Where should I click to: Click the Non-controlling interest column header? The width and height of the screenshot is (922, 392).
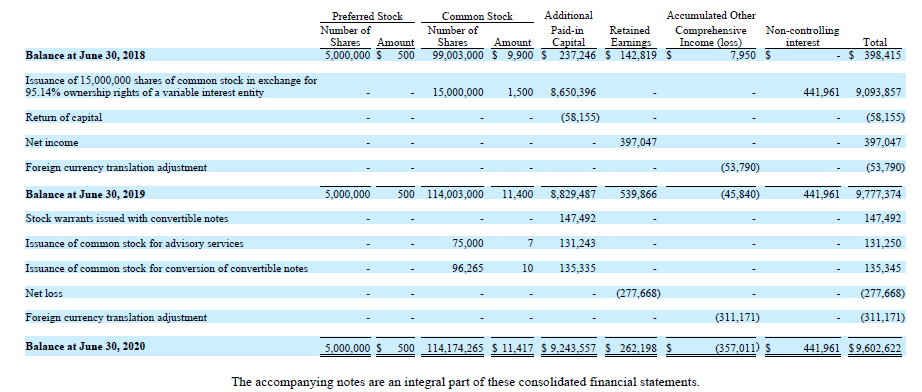(802, 36)
